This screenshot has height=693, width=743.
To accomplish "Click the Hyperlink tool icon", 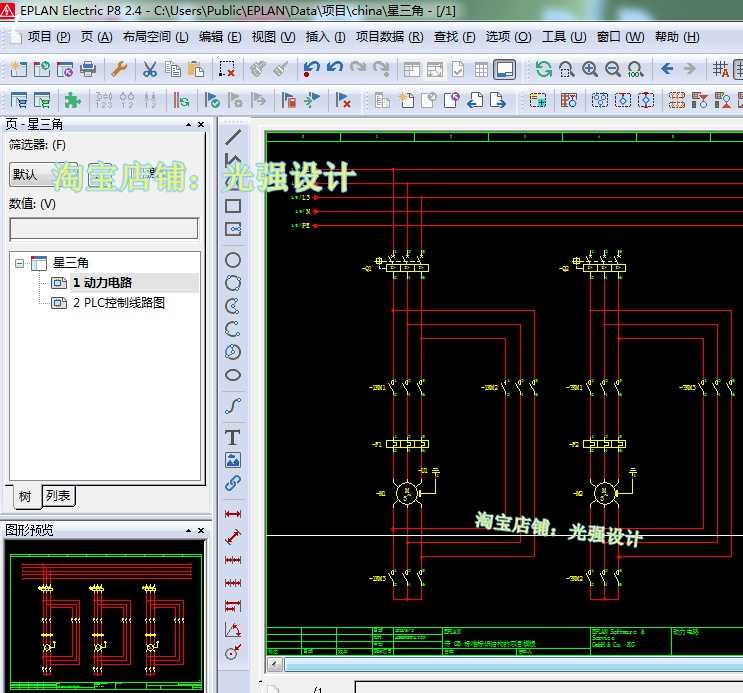I will [x=233, y=483].
